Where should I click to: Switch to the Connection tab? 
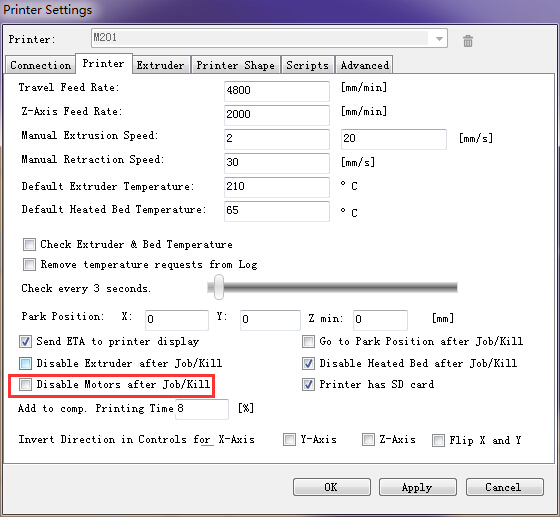[x=40, y=65]
